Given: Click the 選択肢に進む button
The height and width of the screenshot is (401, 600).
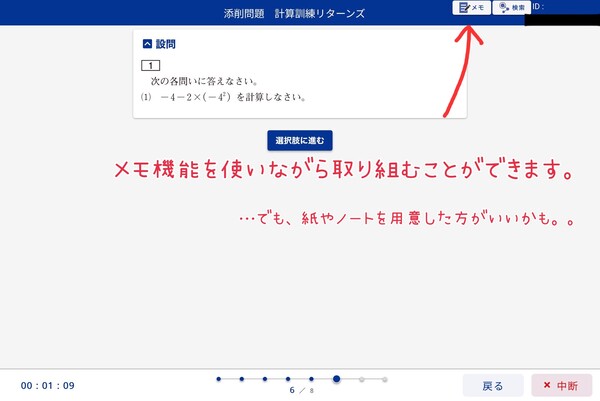Looking at the screenshot, I should pos(299,141).
